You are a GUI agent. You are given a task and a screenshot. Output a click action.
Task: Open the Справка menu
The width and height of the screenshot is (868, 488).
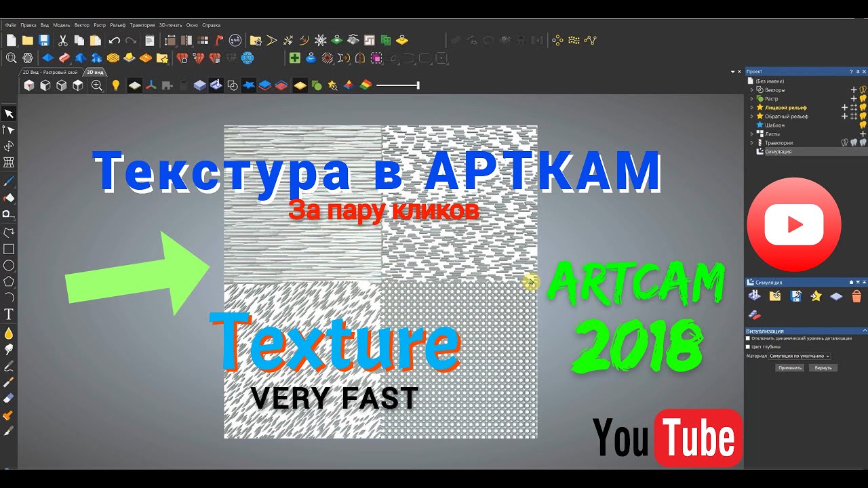[211, 25]
